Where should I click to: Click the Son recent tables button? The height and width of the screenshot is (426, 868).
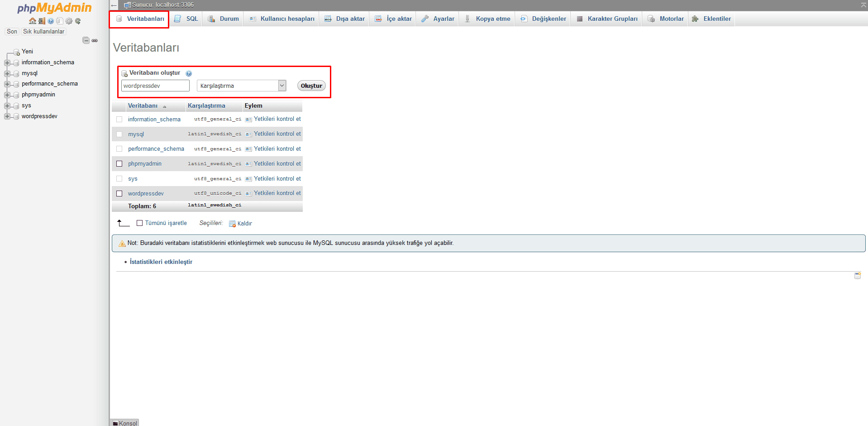(x=12, y=32)
